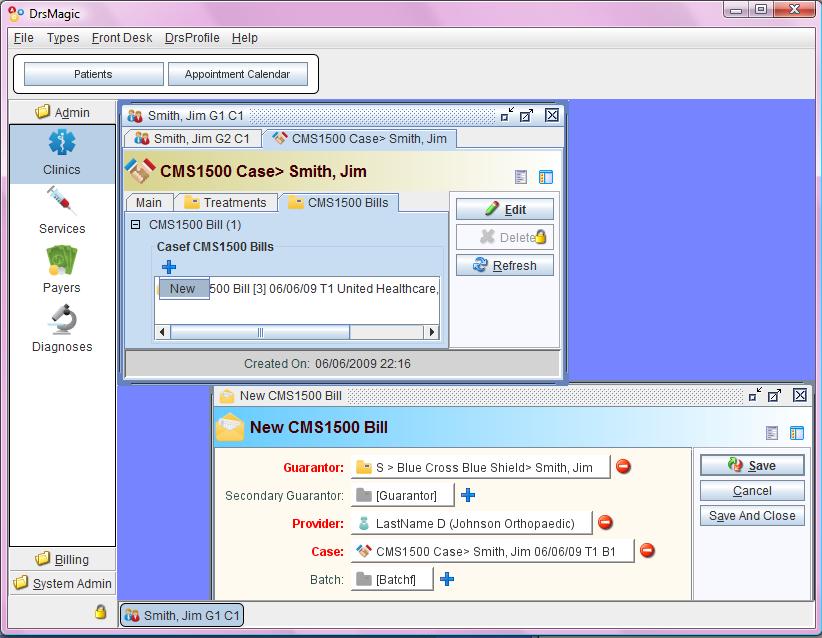The width and height of the screenshot is (822, 638).
Task: Click the blue plus above the bills list
Action: tap(169, 267)
